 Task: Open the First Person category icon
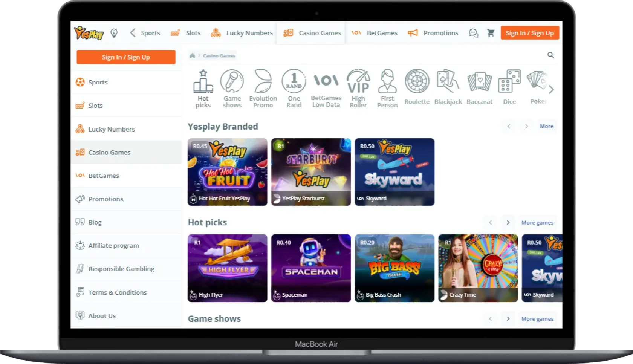387,89
